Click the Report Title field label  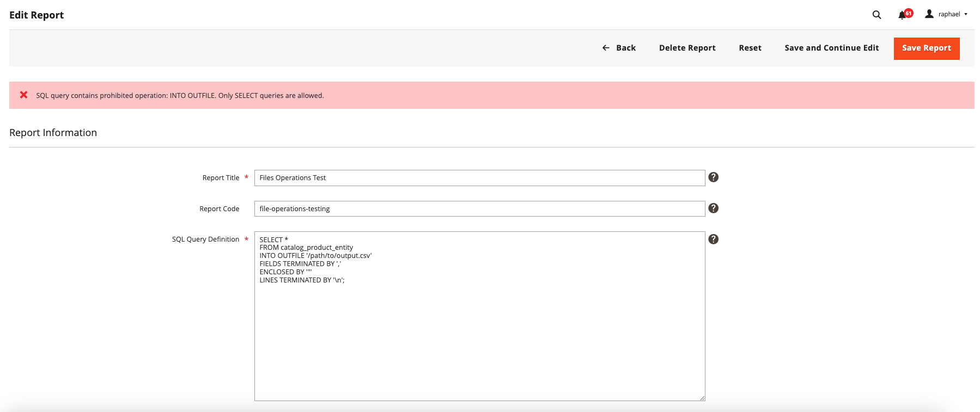coord(221,178)
